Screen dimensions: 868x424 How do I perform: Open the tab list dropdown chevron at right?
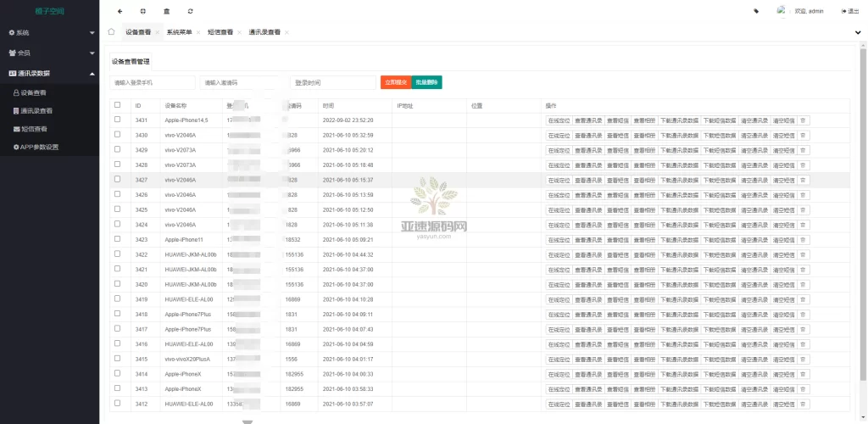[x=859, y=33]
